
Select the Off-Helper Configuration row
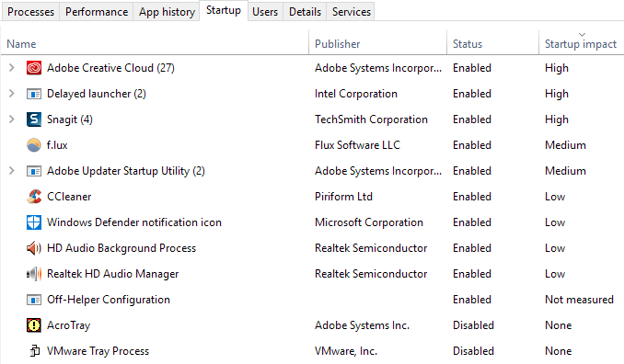[x=312, y=300]
